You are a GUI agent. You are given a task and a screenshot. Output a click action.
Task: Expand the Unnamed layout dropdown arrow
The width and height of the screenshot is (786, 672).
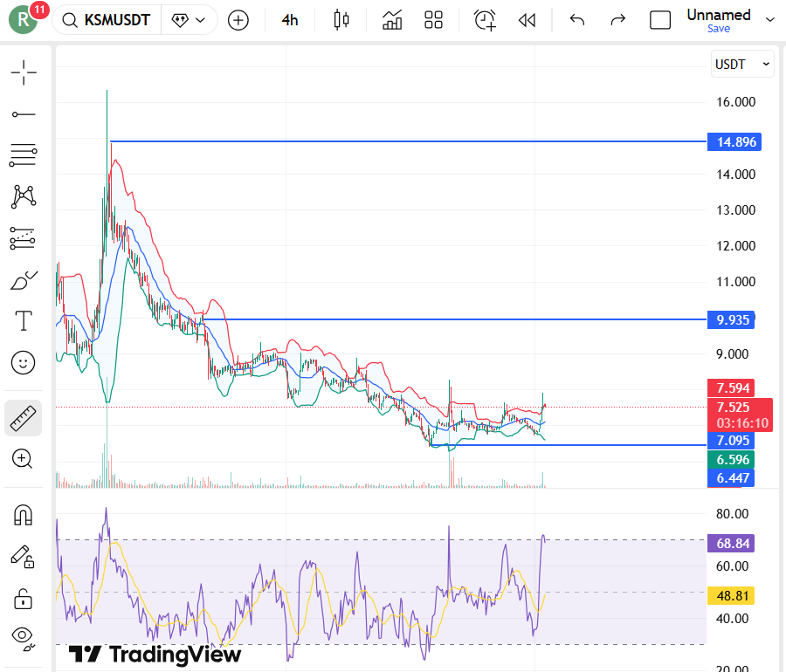point(769,19)
